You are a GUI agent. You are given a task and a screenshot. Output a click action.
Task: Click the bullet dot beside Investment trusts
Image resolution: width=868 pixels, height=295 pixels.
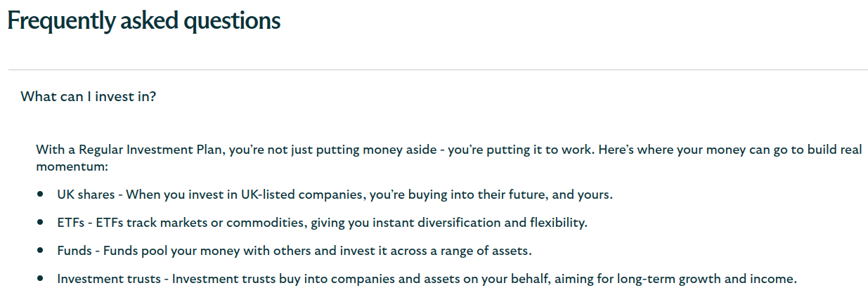(41, 279)
